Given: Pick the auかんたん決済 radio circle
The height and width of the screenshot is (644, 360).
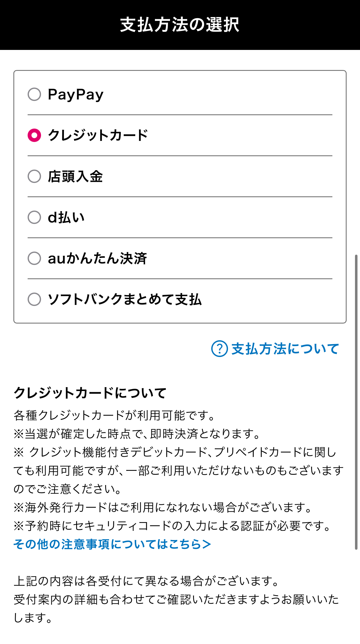Looking at the screenshot, I should (34, 258).
